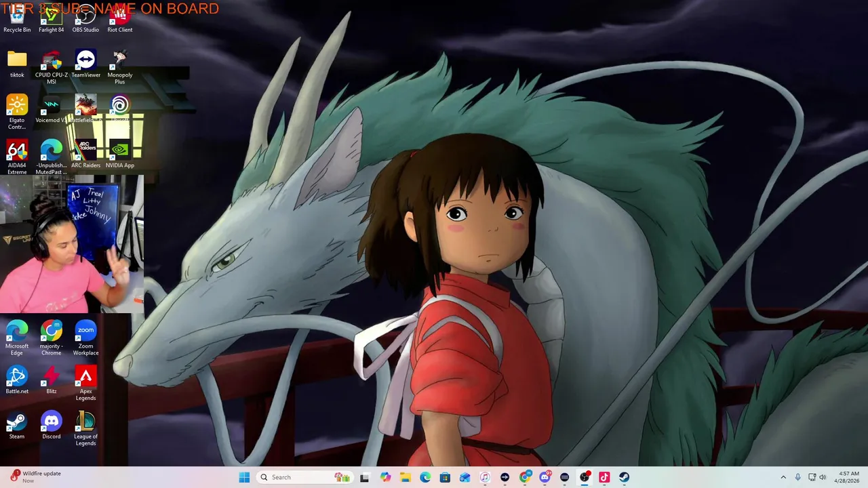
Task: Launch Copilot from the taskbar
Action: 385,477
